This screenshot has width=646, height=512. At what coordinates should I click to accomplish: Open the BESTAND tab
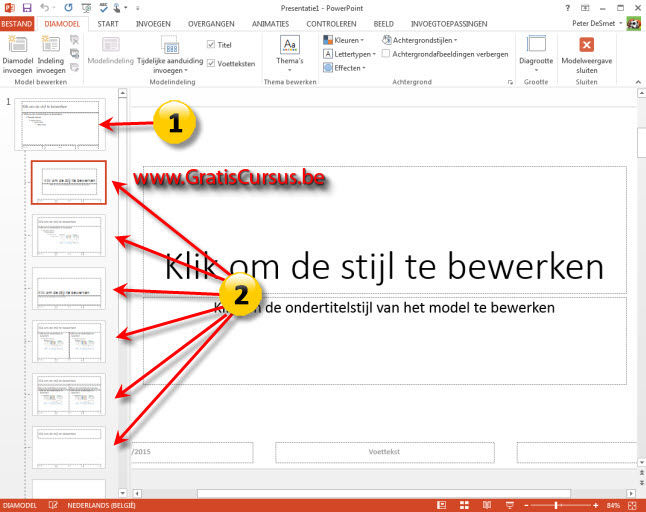(16, 24)
